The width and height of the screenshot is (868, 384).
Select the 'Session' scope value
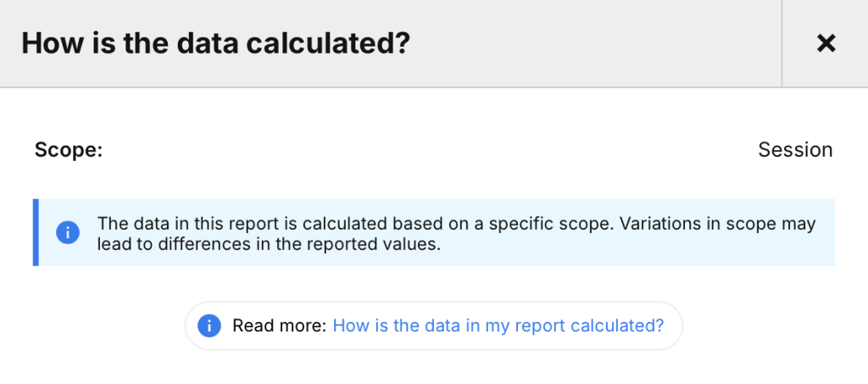click(795, 150)
